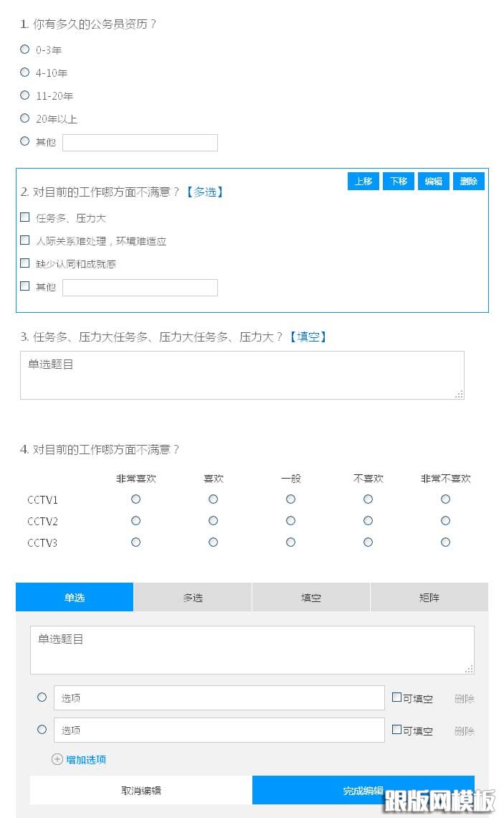The width and height of the screenshot is (504, 818).
Task: Click the 编辑 button on question 2
Action: [x=434, y=182]
